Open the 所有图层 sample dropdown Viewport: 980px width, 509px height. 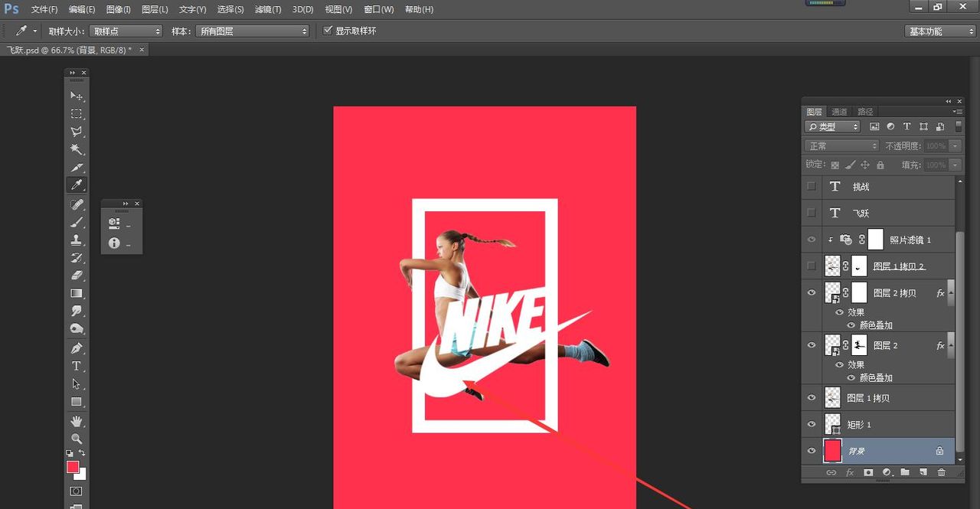251,31
